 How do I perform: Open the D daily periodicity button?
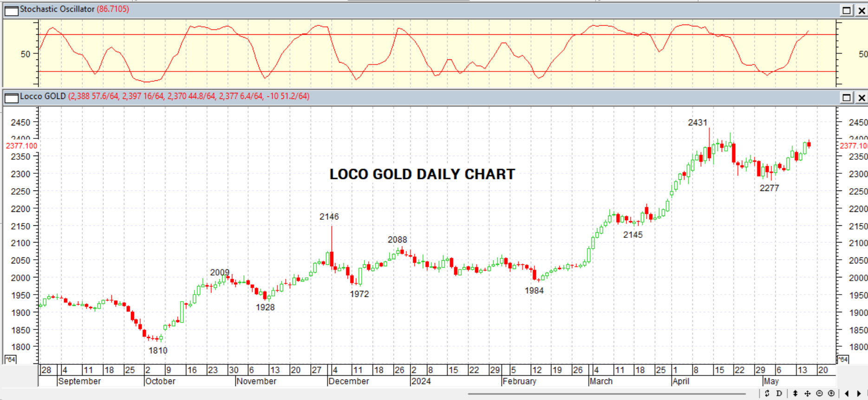[779, 393]
